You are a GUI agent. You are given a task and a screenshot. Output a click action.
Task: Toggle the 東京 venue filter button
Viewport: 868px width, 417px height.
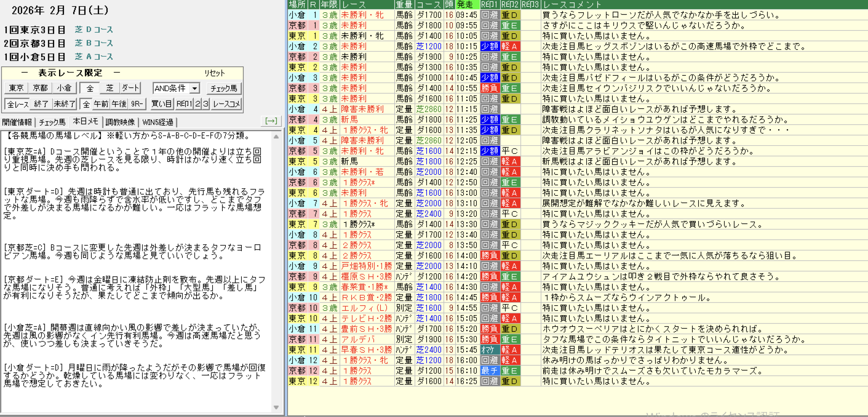coord(16,88)
